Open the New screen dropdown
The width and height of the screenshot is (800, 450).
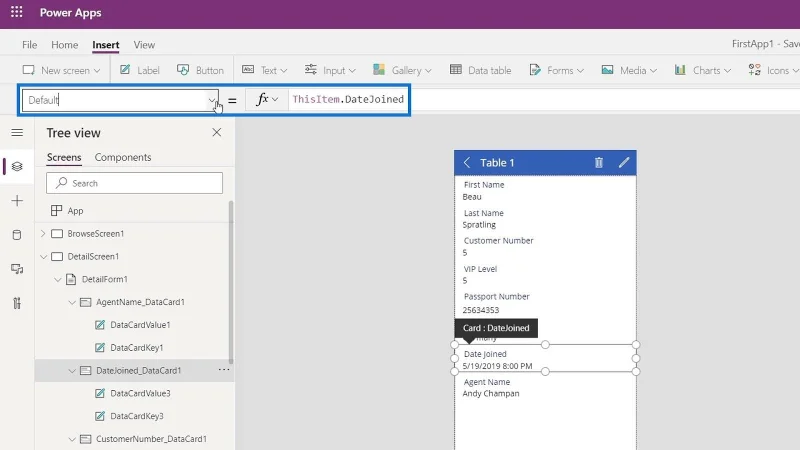pos(61,70)
